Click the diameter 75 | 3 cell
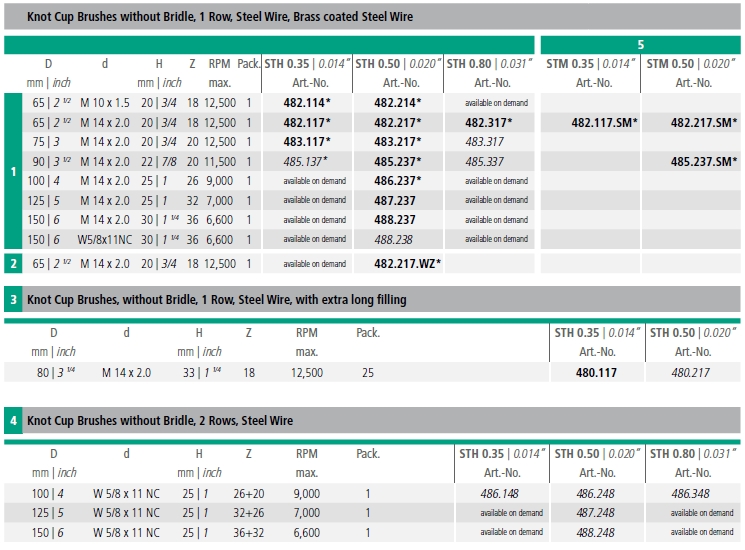 [46, 142]
